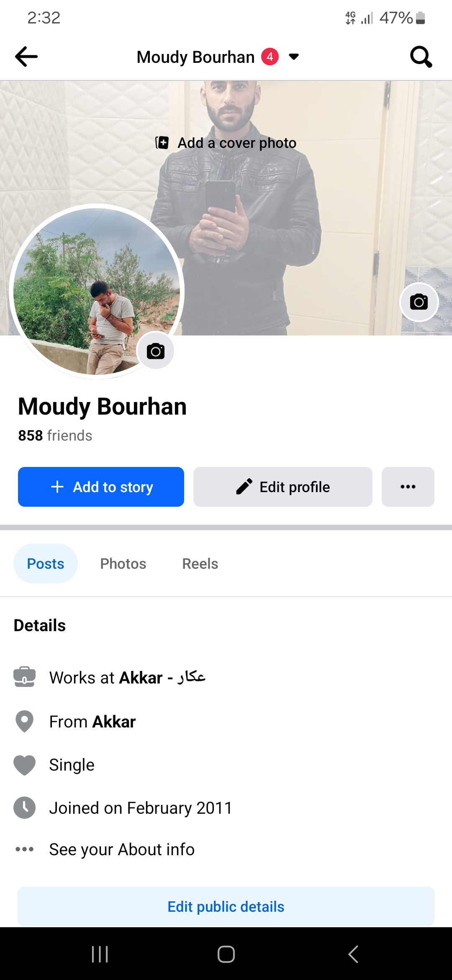Screen dimensions: 452x980
Task: Tap the clock joined-date icon
Action: [24, 807]
